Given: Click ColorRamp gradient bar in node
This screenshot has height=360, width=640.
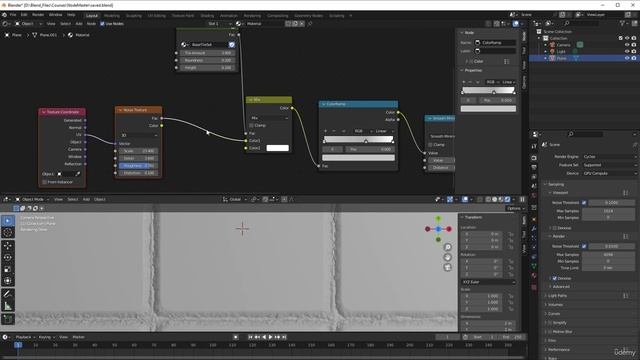Looking at the screenshot, I should click(x=358, y=139).
